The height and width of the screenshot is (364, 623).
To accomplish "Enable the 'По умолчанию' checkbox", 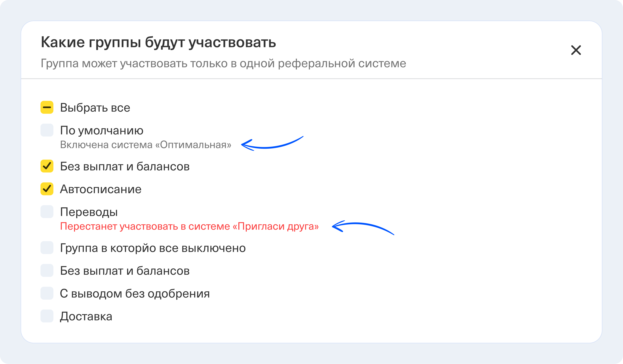I will (47, 130).
